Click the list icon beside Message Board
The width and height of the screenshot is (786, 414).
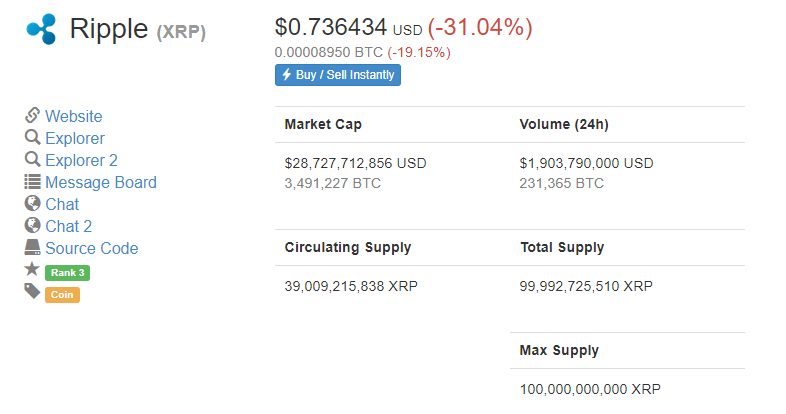point(32,181)
